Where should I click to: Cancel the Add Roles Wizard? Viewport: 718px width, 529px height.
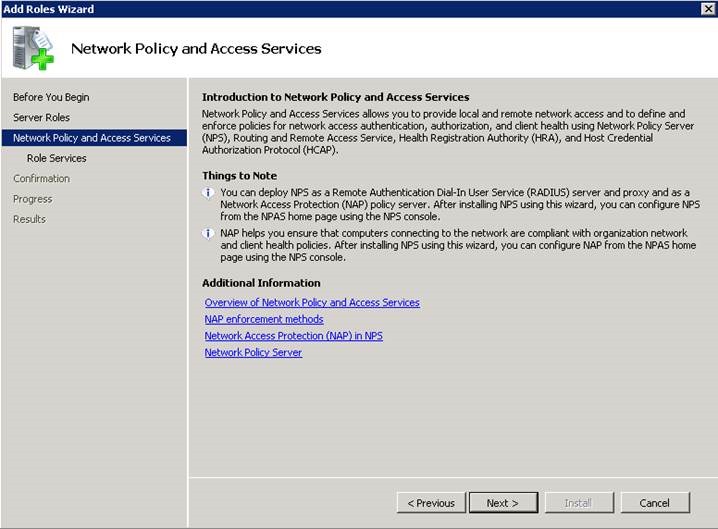pos(655,503)
